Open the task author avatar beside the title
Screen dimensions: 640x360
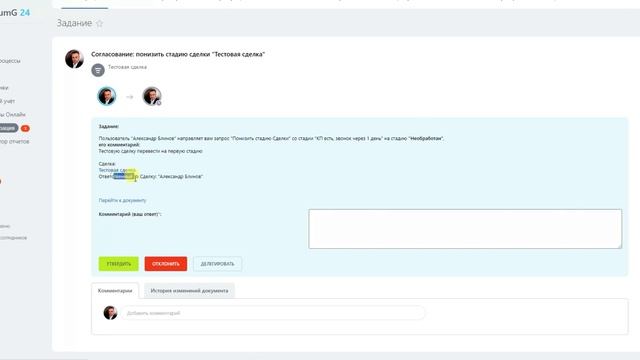tap(74, 59)
